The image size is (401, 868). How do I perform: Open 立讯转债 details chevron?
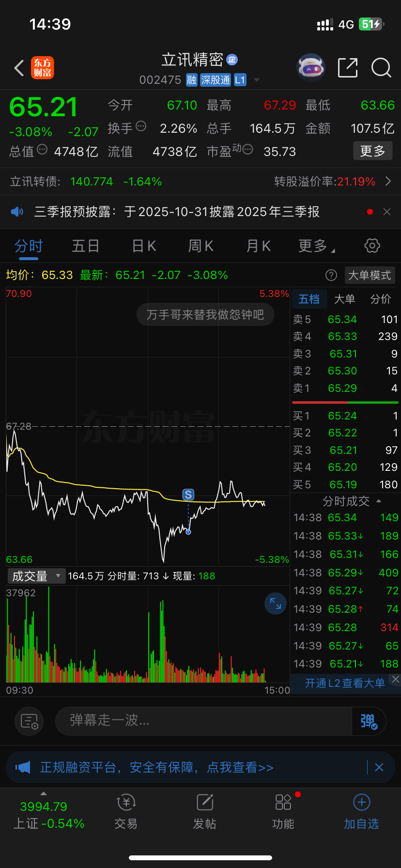click(x=388, y=182)
